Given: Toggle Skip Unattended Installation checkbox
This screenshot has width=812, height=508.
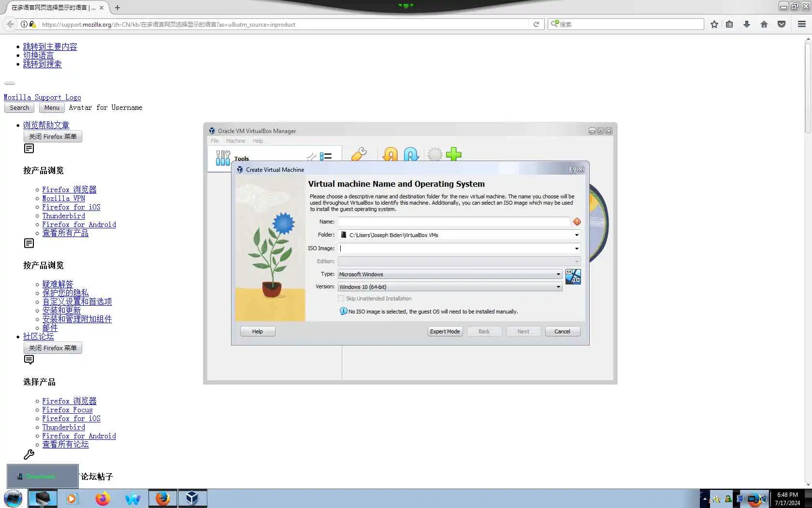Looking at the screenshot, I should pyautogui.click(x=341, y=299).
